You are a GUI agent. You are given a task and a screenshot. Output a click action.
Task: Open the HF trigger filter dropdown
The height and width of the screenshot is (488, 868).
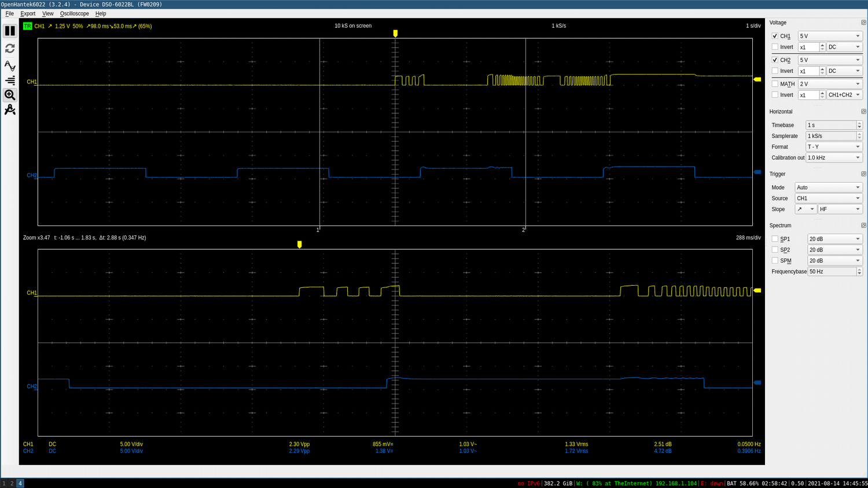pyautogui.click(x=840, y=209)
